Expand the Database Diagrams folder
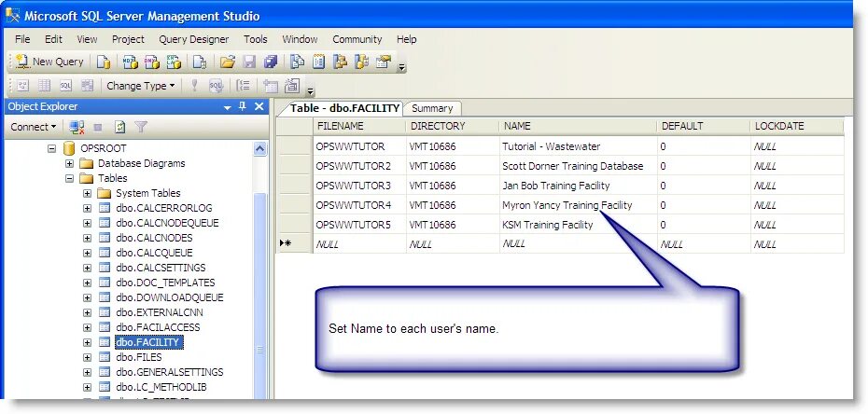The width and height of the screenshot is (868, 414). click(x=69, y=163)
